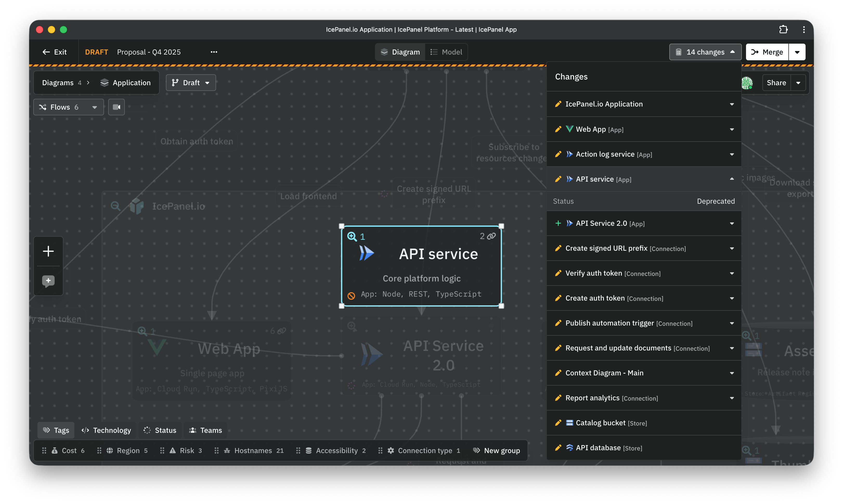Click the deprecated status icon on API service
The height and width of the screenshot is (504, 843).
[x=351, y=295]
